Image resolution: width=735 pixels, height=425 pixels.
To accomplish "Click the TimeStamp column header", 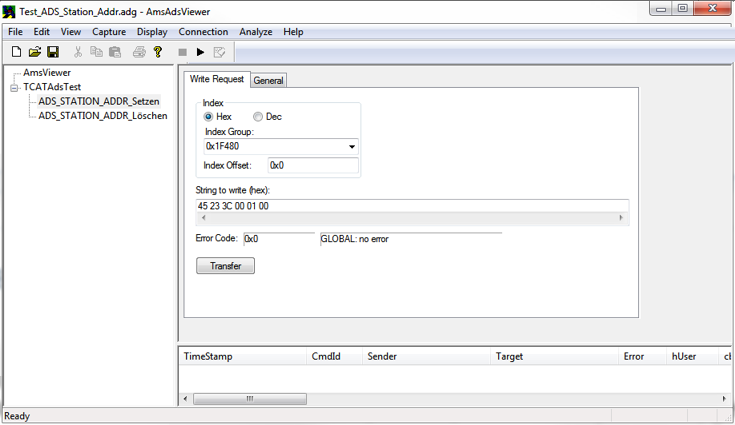I will click(243, 357).
